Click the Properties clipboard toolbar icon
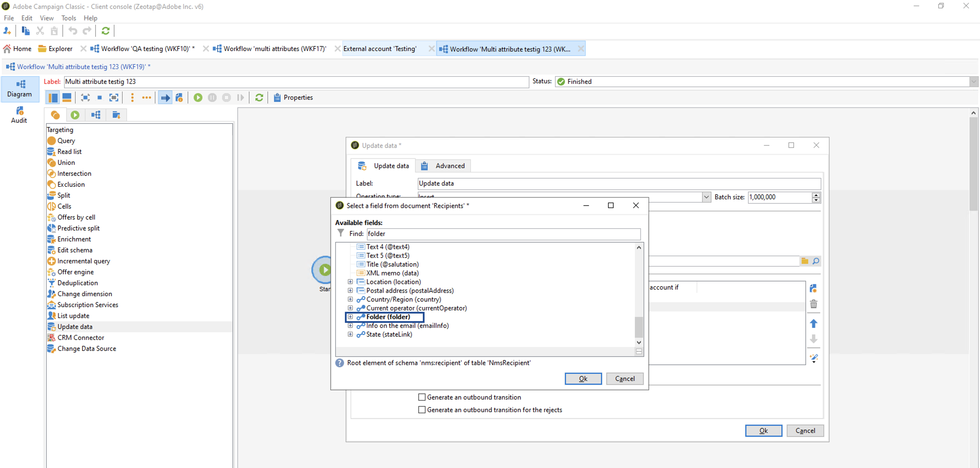Screen dimensions: 980x468 point(277,97)
